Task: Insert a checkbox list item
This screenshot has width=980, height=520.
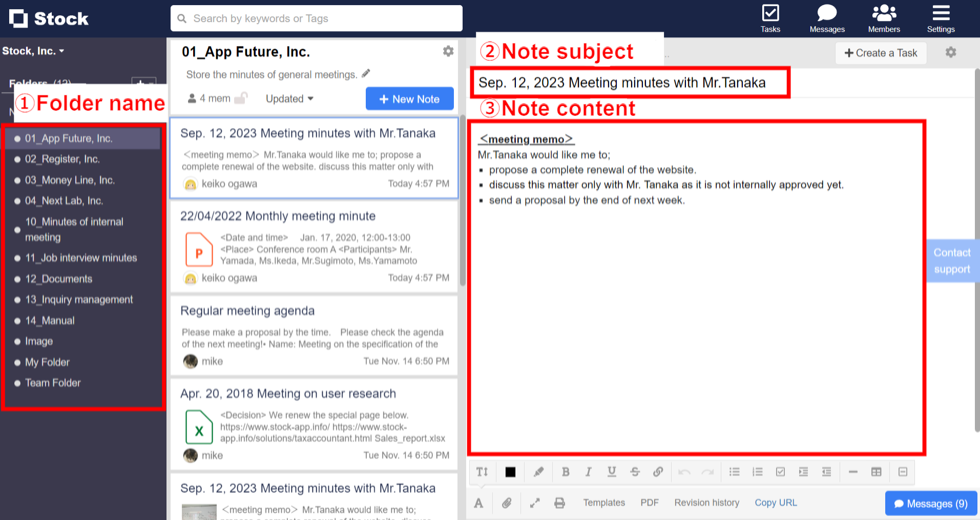Action: (x=780, y=472)
